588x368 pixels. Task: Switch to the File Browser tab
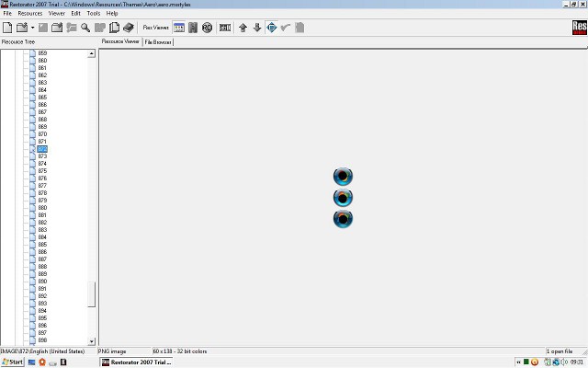(x=158, y=42)
